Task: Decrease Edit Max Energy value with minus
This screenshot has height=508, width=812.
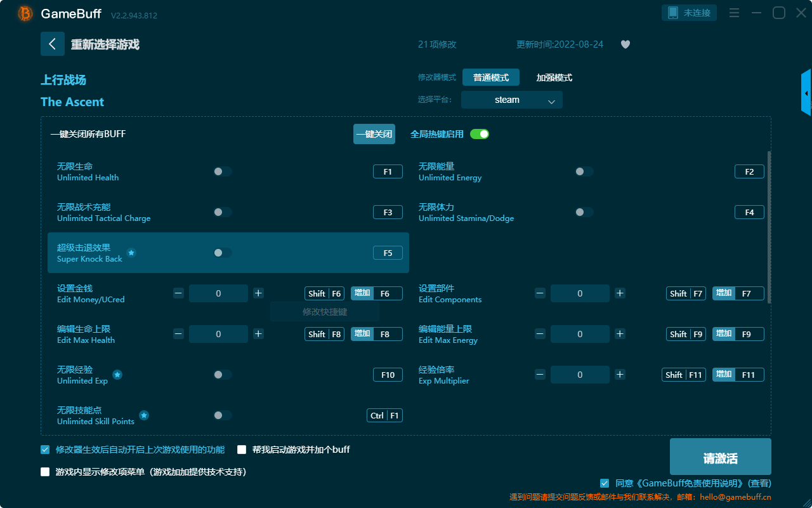Action: 540,334
